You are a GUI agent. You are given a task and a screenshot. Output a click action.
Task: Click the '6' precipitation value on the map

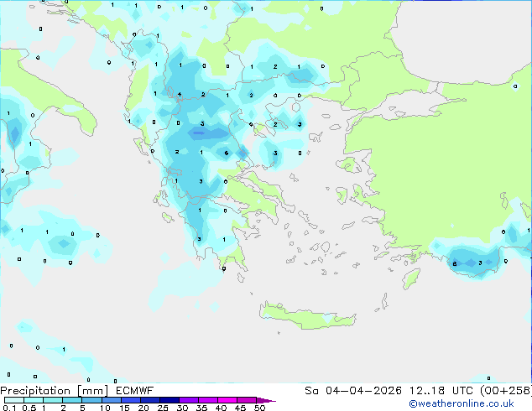[227, 153]
